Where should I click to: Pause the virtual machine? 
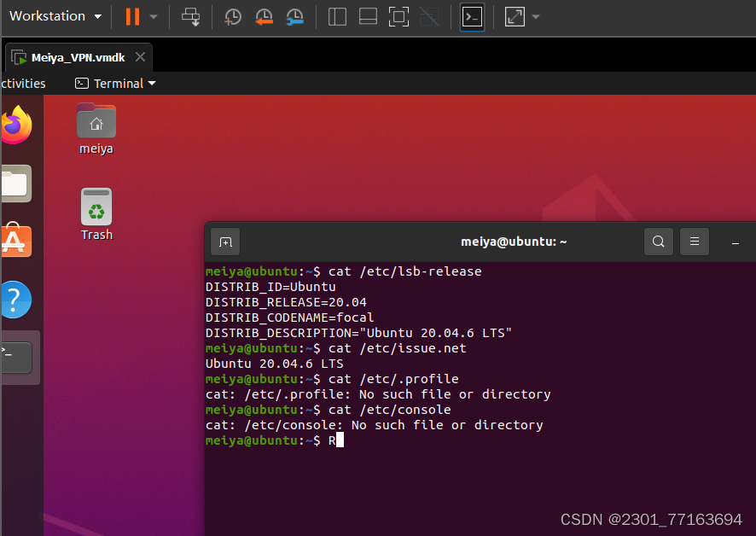coord(132,16)
